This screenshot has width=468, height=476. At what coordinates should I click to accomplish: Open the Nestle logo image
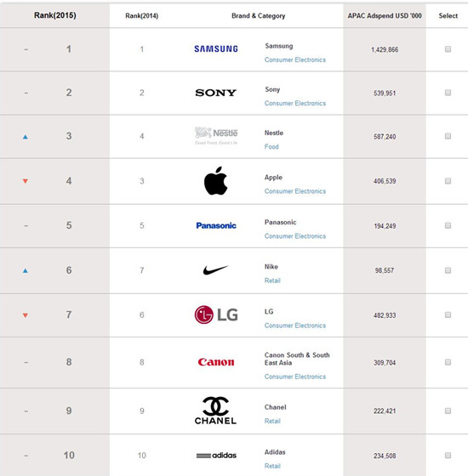[x=216, y=136]
